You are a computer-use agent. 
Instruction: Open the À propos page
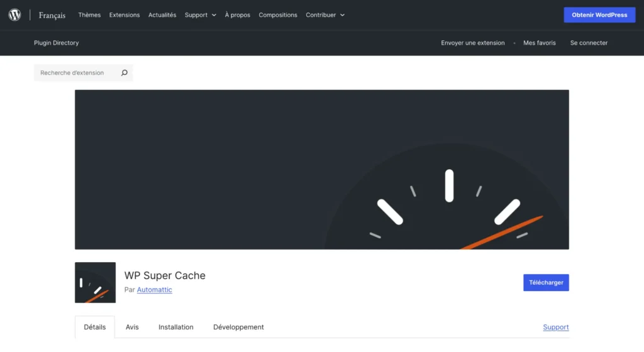coord(237,14)
